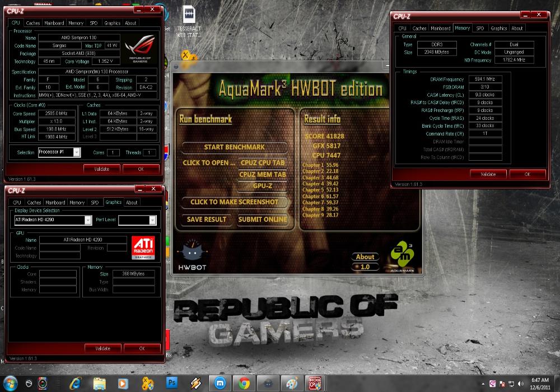Click the SCORE 41828 result text
This screenshot has height=392, width=560.
pyautogui.click(x=324, y=136)
